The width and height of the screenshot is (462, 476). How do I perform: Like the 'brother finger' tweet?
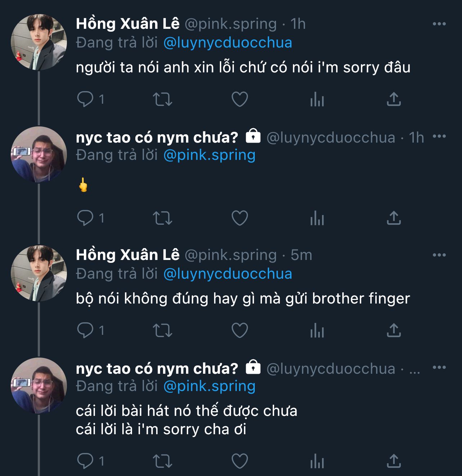click(240, 331)
